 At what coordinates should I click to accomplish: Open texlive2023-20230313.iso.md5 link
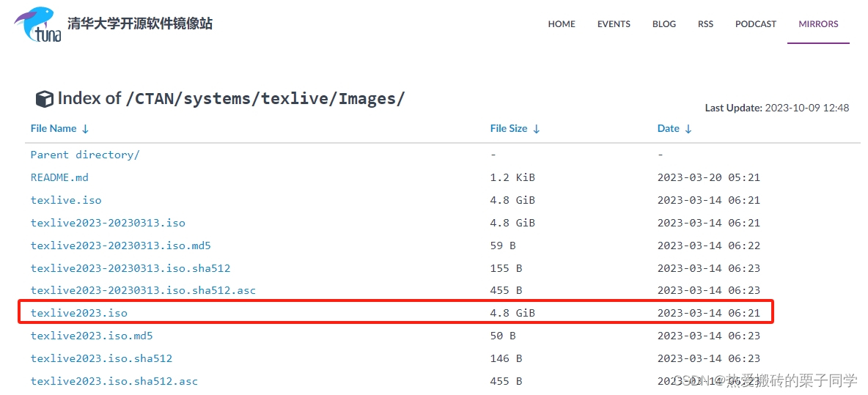(121, 246)
